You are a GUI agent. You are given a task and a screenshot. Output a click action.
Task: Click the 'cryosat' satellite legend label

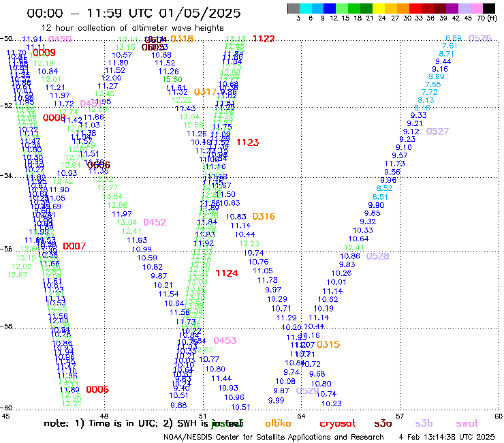pos(338,424)
